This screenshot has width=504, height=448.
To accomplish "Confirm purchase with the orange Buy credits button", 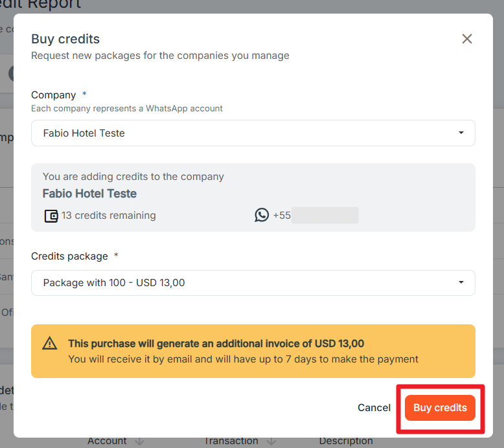I will [x=440, y=407].
